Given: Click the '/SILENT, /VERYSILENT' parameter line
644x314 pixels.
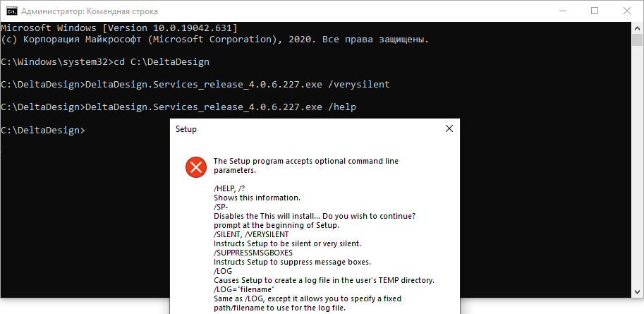Looking at the screenshot, I should click(x=251, y=234).
